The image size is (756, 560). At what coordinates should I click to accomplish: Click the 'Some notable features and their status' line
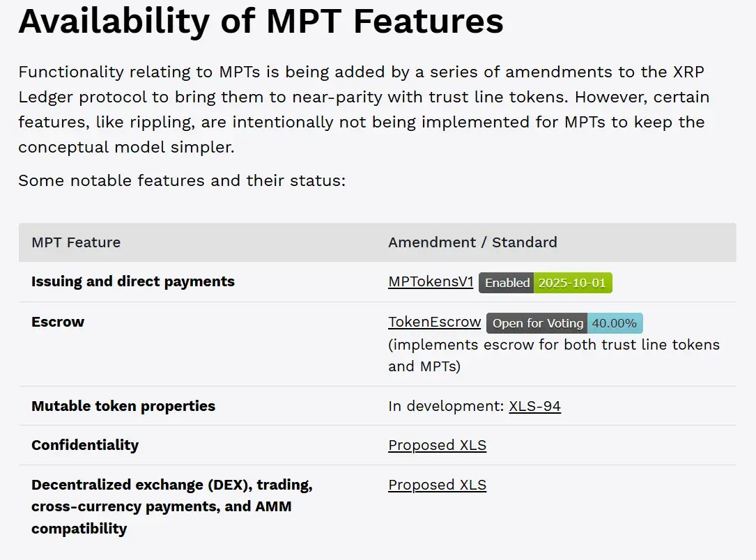tap(182, 181)
